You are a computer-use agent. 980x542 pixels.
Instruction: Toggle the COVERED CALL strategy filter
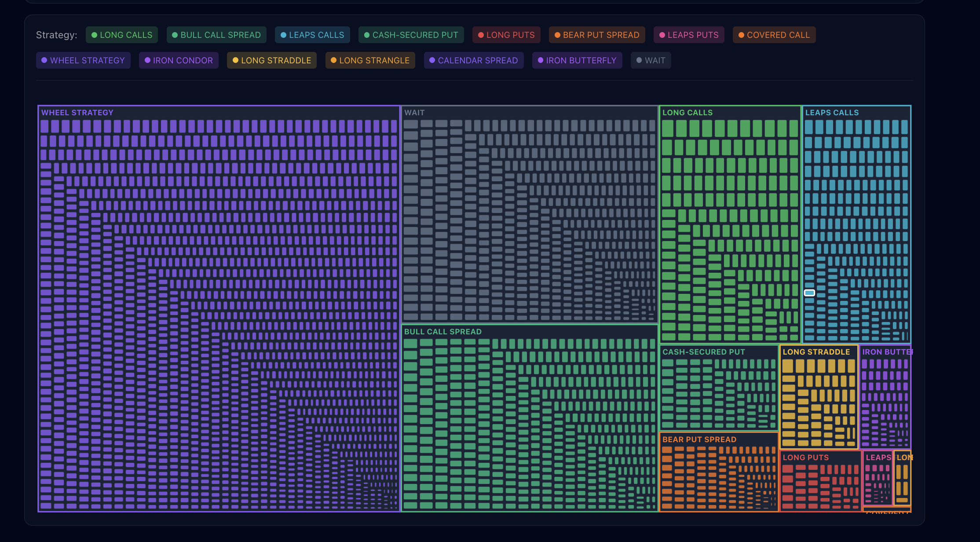[x=774, y=35]
